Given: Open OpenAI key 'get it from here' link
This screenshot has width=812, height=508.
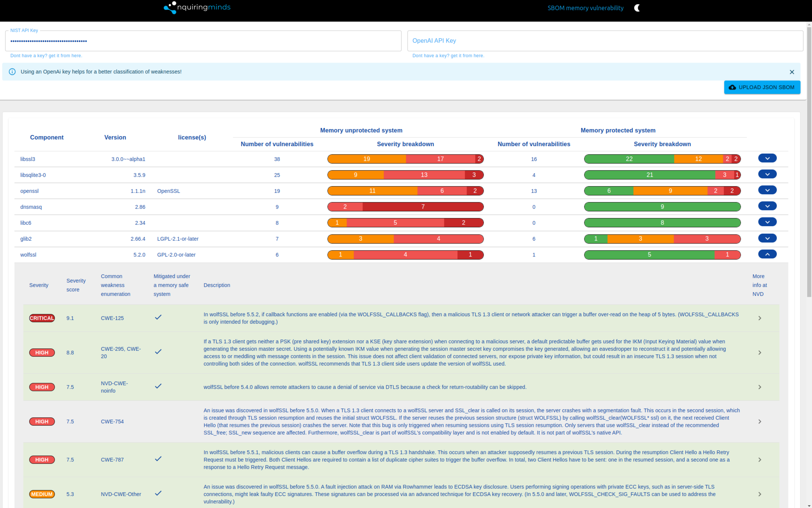Looking at the screenshot, I should [x=448, y=56].
